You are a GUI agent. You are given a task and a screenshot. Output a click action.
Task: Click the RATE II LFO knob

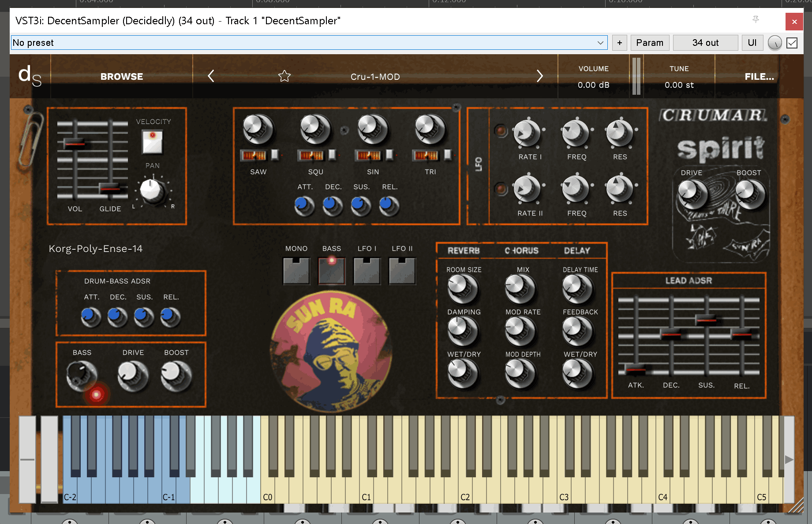tap(527, 190)
